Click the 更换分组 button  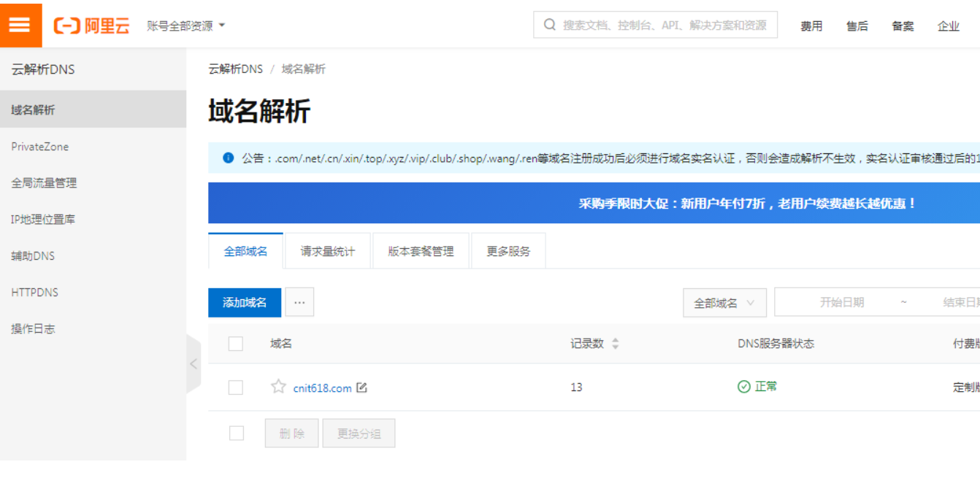pyautogui.click(x=359, y=433)
